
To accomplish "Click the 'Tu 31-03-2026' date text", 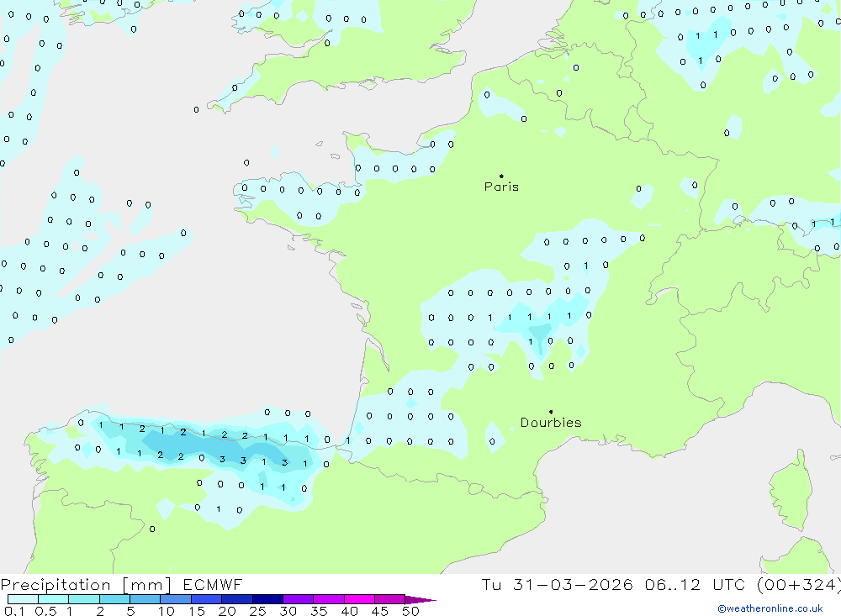I will (x=557, y=584).
